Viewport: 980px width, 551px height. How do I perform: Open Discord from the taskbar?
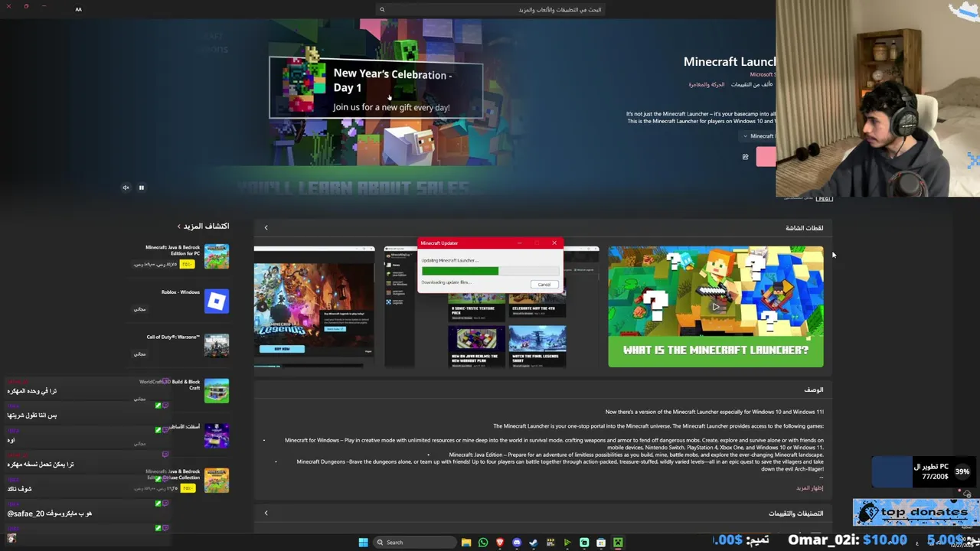[x=517, y=543]
